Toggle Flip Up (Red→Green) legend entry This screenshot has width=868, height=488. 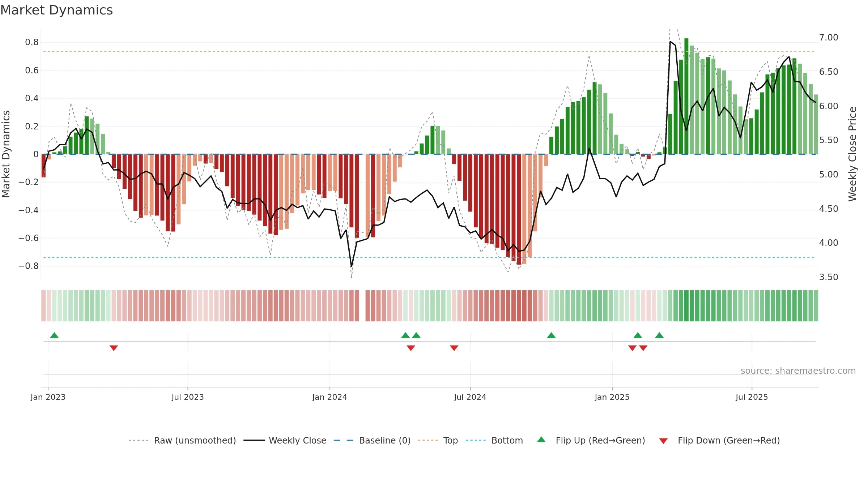[x=591, y=440]
